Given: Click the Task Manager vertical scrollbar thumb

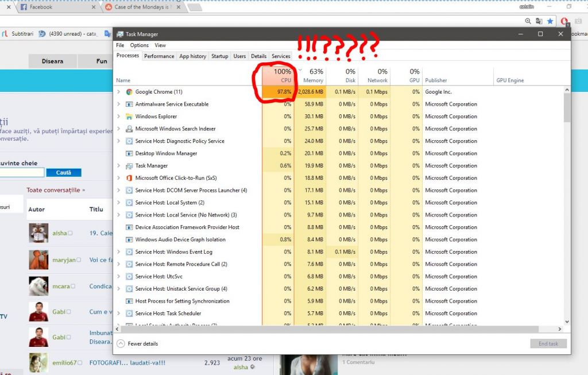Looking at the screenshot, I should [x=567, y=107].
